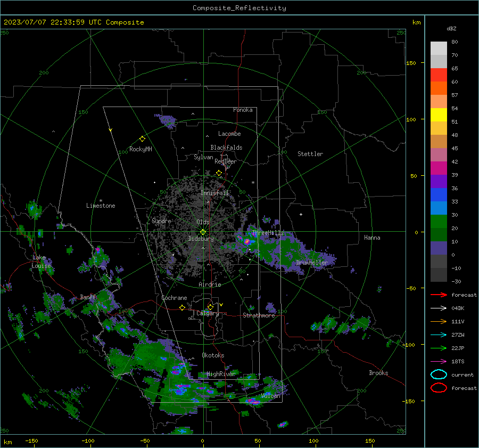Click the magenta 39-42 dBZ color swatch
The image size is (479, 448).
point(439,168)
